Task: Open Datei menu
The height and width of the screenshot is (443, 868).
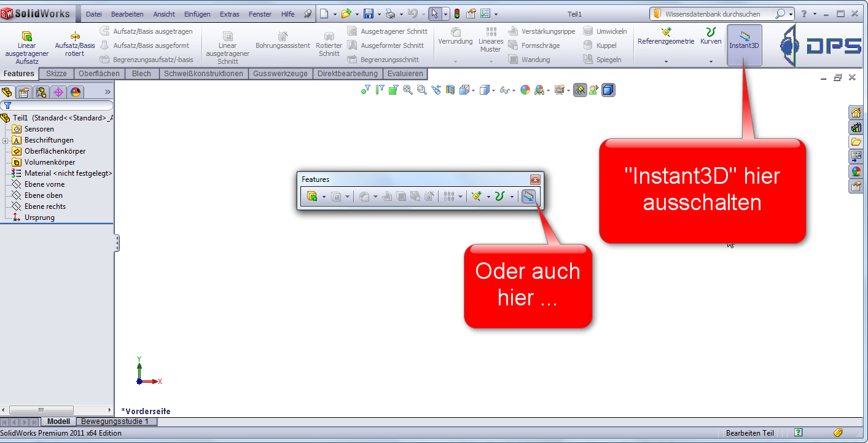Action: pyautogui.click(x=94, y=14)
